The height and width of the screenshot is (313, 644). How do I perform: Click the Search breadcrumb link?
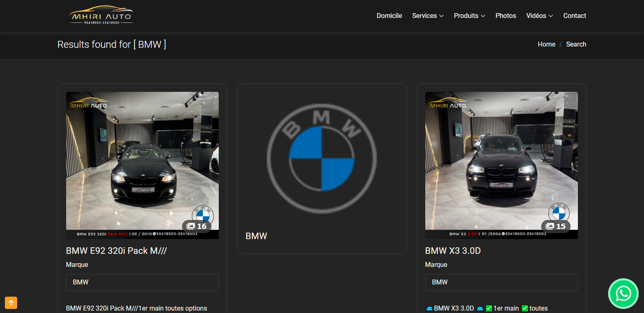(x=576, y=44)
